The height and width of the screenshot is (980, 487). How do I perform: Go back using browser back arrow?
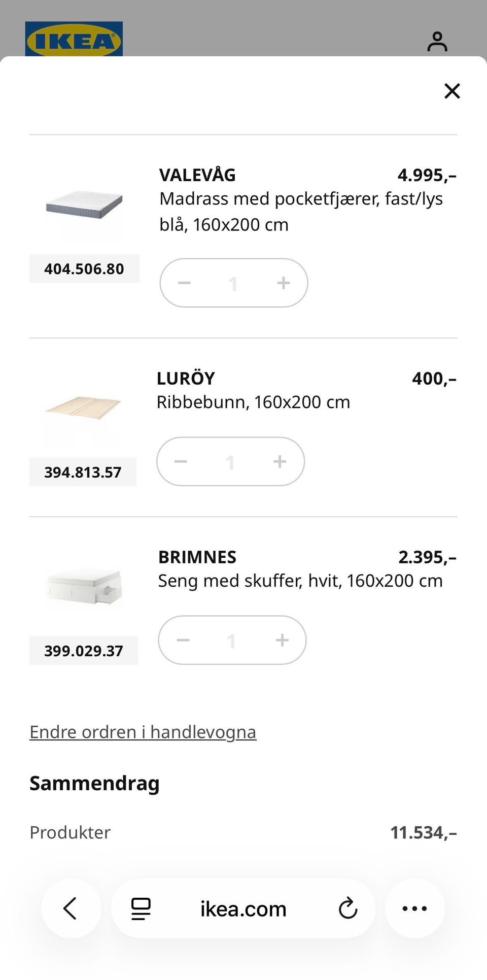(x=71, y=908)
